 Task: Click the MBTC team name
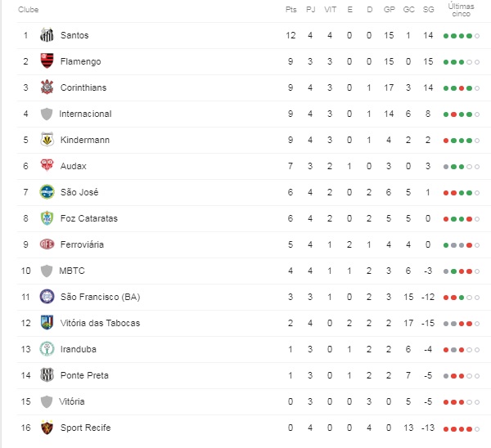point(72,271)
